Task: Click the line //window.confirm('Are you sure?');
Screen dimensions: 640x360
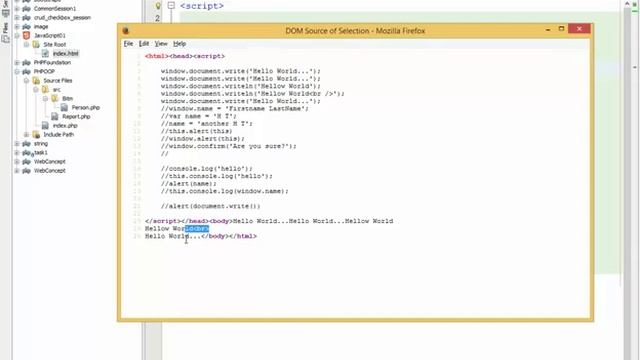Action: click(229, 146)
